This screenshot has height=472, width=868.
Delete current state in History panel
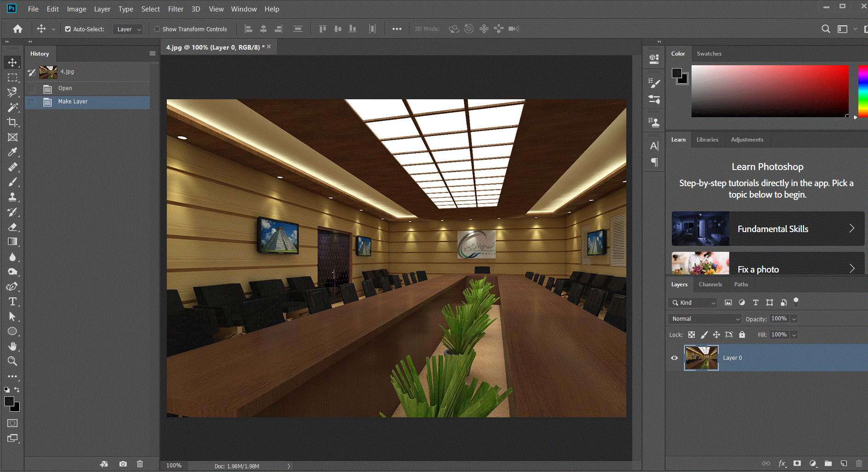(140, 464)
